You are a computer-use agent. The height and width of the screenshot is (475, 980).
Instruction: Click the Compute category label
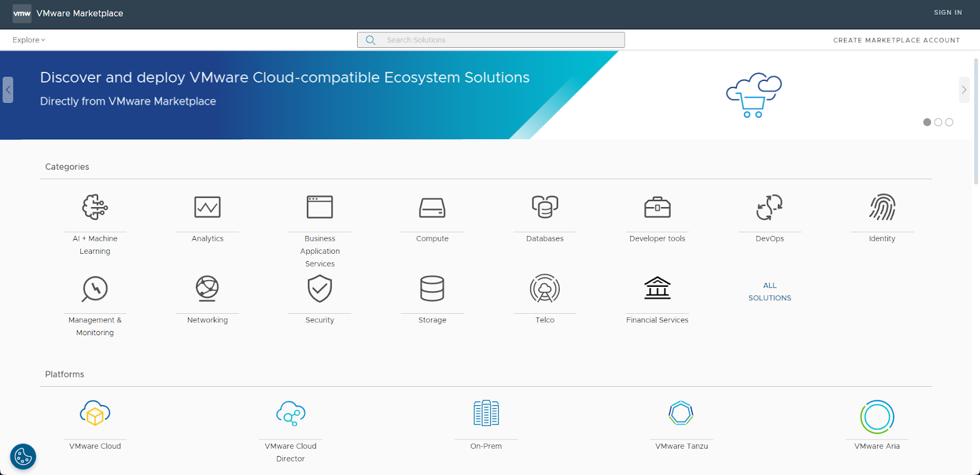pyautogui.click(x=432, y=238)
